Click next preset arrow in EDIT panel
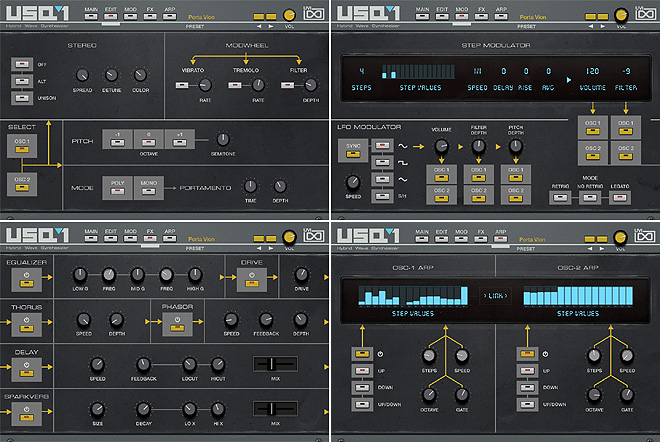 tap(271, 19)
